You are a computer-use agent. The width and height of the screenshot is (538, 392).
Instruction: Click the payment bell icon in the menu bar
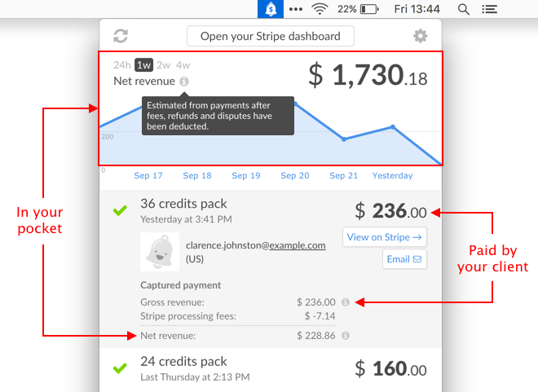point(271,9)
